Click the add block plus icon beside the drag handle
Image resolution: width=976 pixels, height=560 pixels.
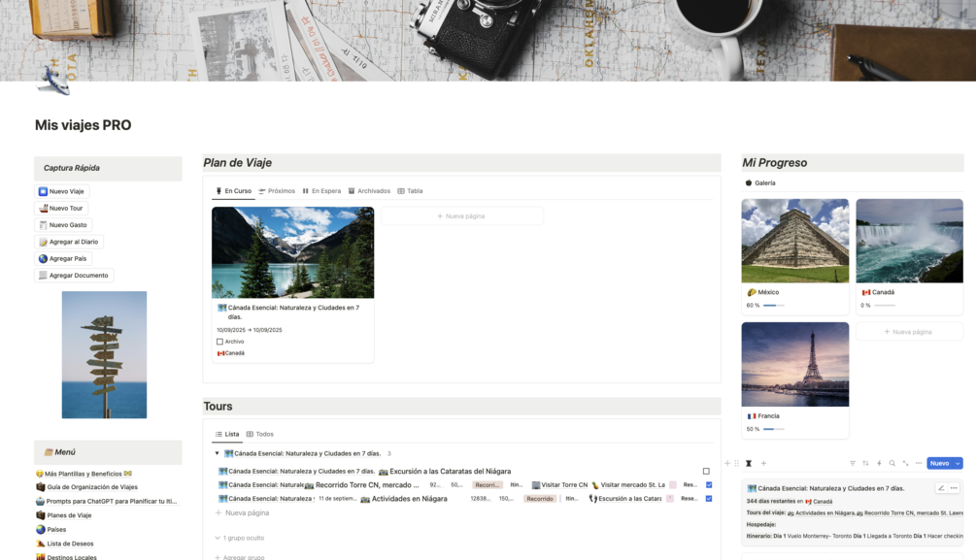pyautogui.click(x=727, y=464)
